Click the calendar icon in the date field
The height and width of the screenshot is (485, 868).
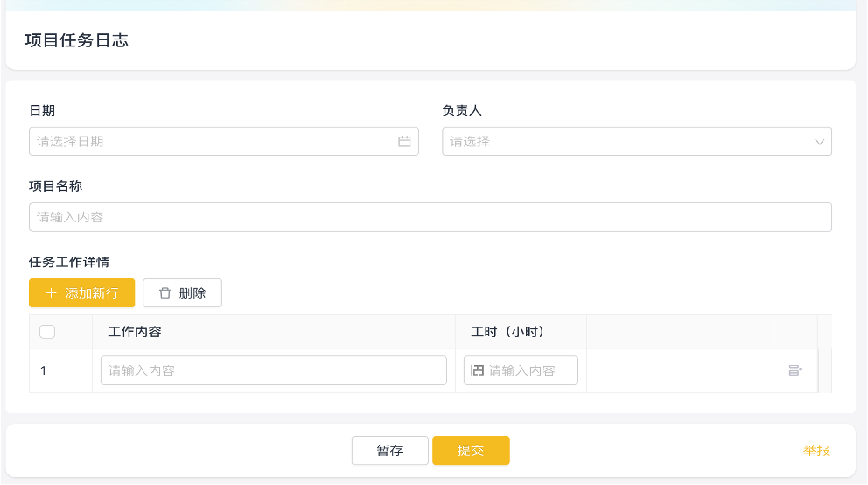(404, 141)
